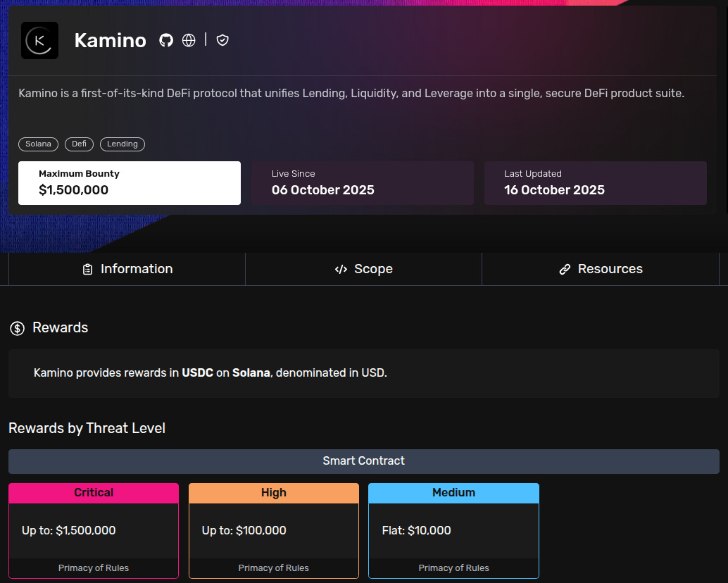Switch to the Resources tab
The width and height of the screenshot is (728, 583).
click(x=601, y=269)
